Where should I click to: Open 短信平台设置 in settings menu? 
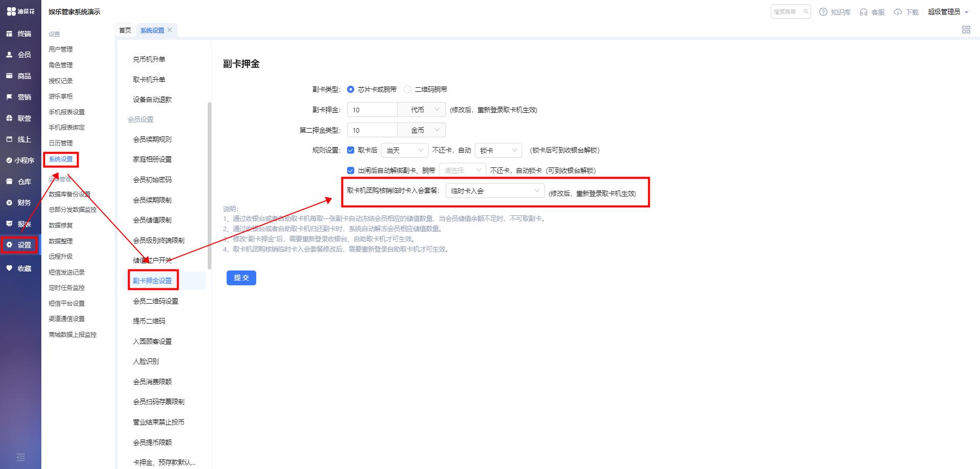click(67, 304)
